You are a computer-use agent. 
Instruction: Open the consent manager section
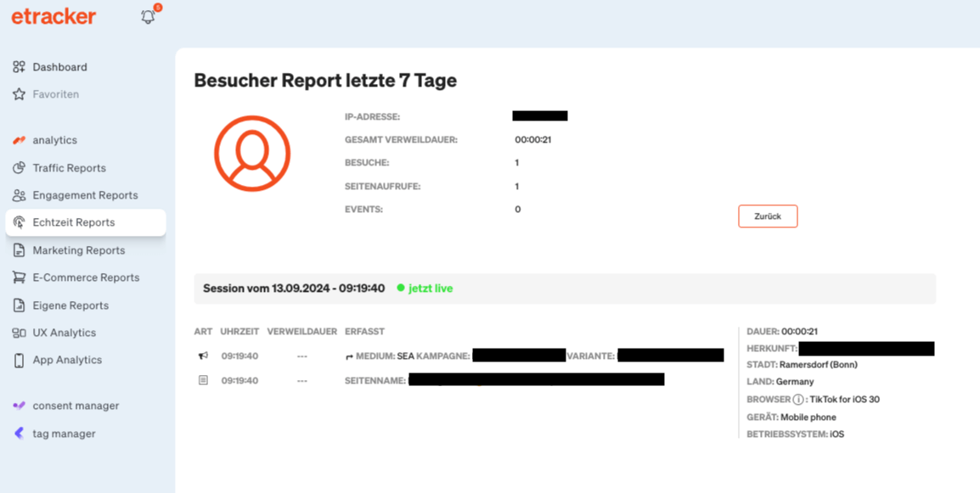[76, 406]
